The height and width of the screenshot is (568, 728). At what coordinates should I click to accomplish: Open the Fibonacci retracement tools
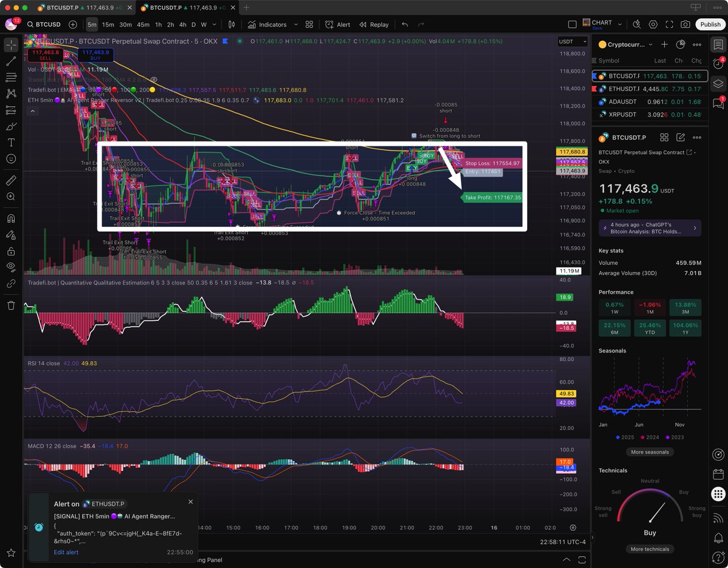(x=11, y=78)
